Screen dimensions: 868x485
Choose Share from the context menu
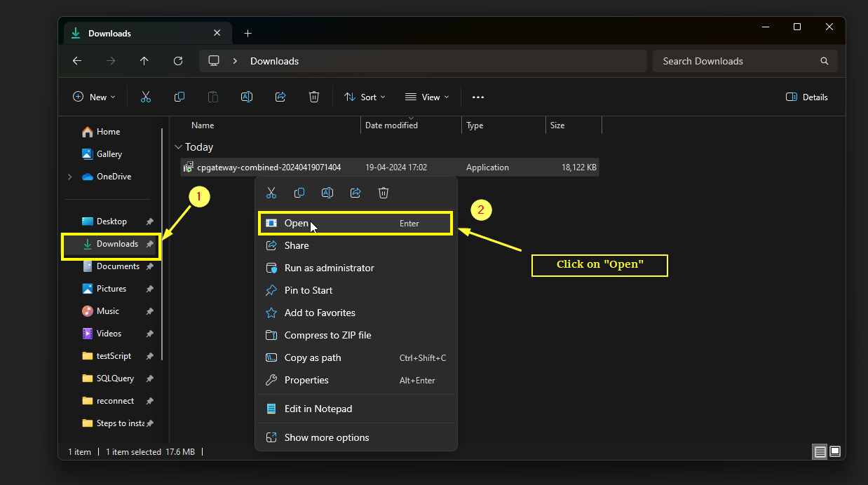click(x=356, y=245)
